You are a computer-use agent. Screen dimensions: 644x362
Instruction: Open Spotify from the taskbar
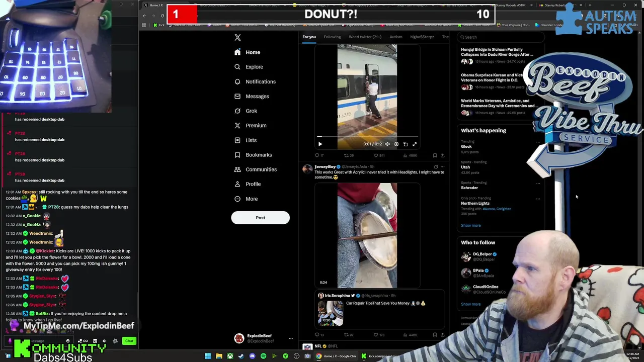(263, 356)
